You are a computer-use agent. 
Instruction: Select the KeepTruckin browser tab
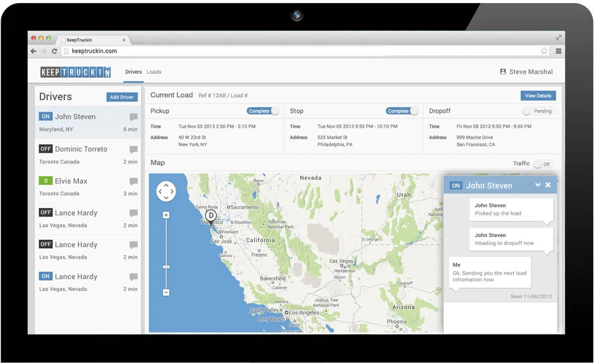(x=93, y=40)
